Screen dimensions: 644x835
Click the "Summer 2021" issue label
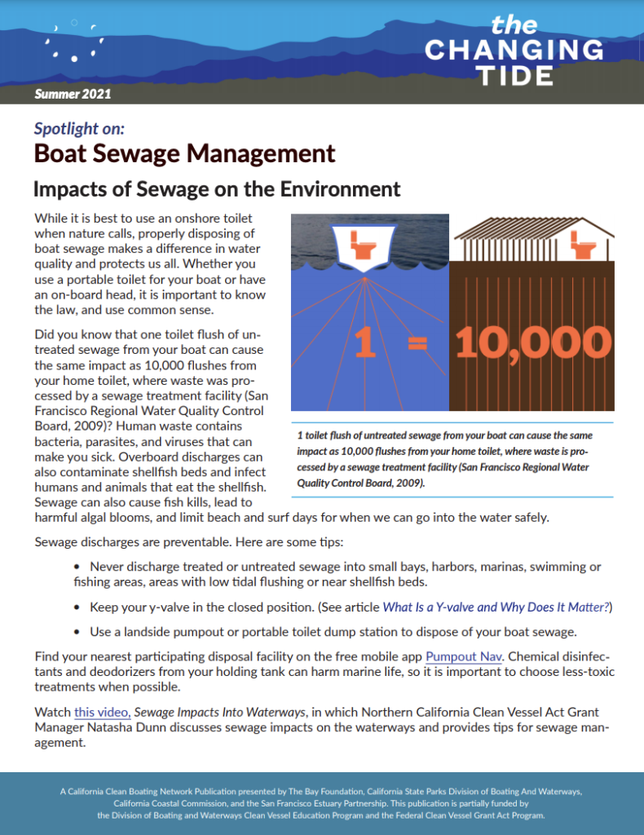click(73, 94)
